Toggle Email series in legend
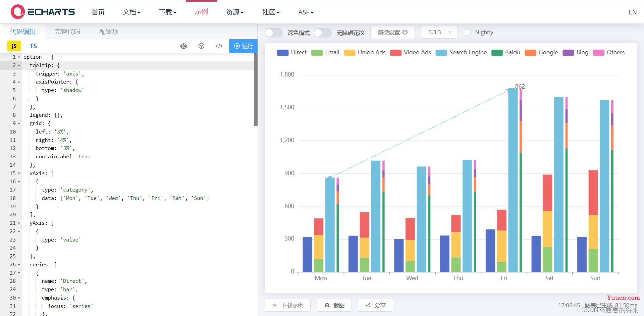 click(x=325, y=52)
